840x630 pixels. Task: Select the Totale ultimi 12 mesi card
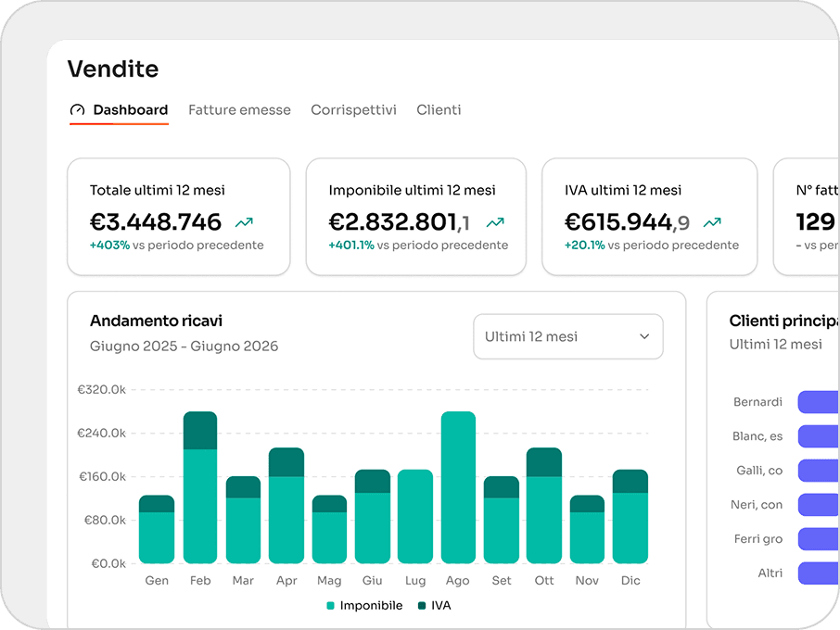coord(179,217)
